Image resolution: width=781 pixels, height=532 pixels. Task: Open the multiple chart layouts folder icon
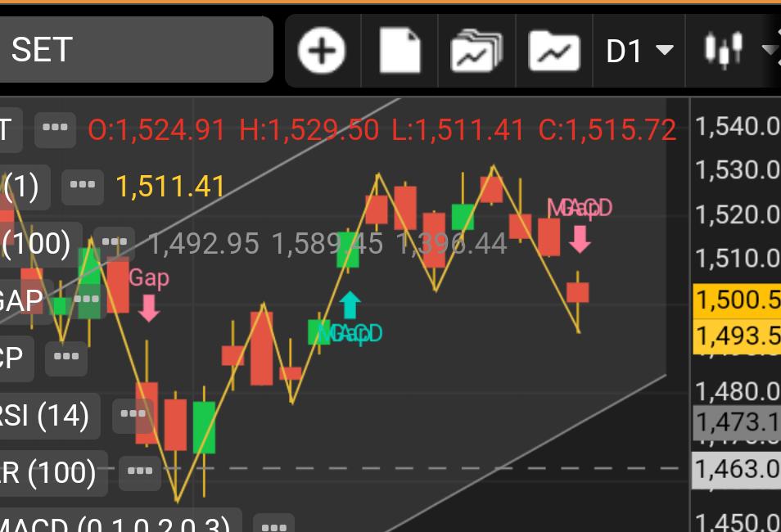coord(476,50)
